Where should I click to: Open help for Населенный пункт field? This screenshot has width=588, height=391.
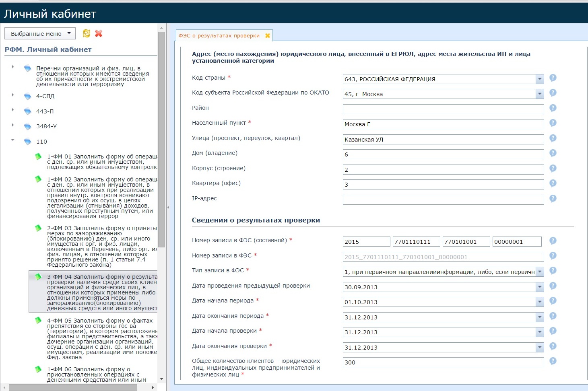(553, 123)
